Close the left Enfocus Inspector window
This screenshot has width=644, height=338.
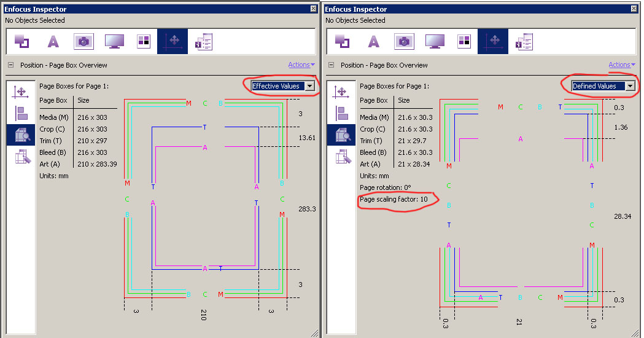[x=313, y=9]
